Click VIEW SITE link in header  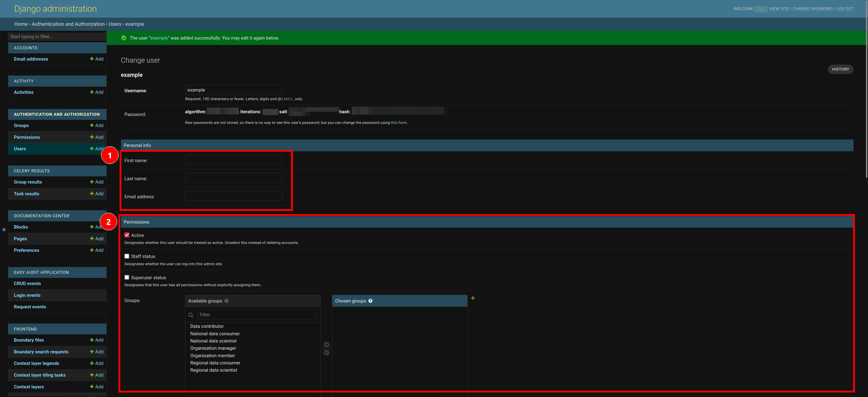coord(779,9)
